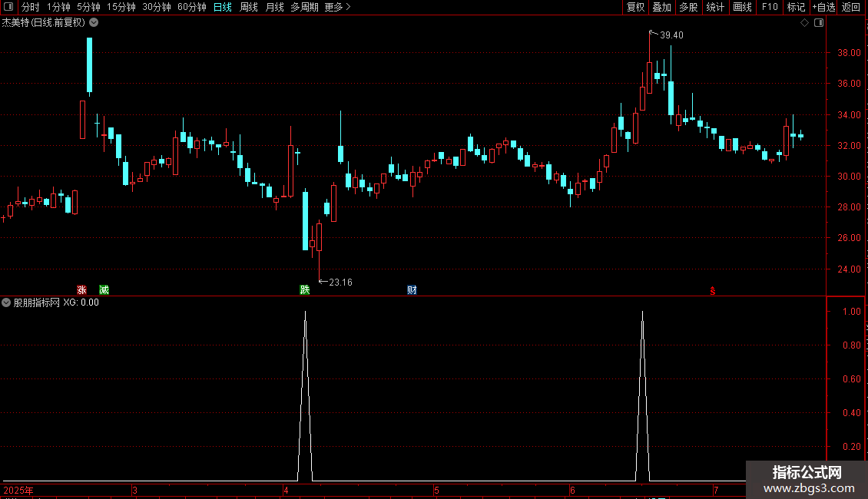Click the blue 财 financial marker

412,290
